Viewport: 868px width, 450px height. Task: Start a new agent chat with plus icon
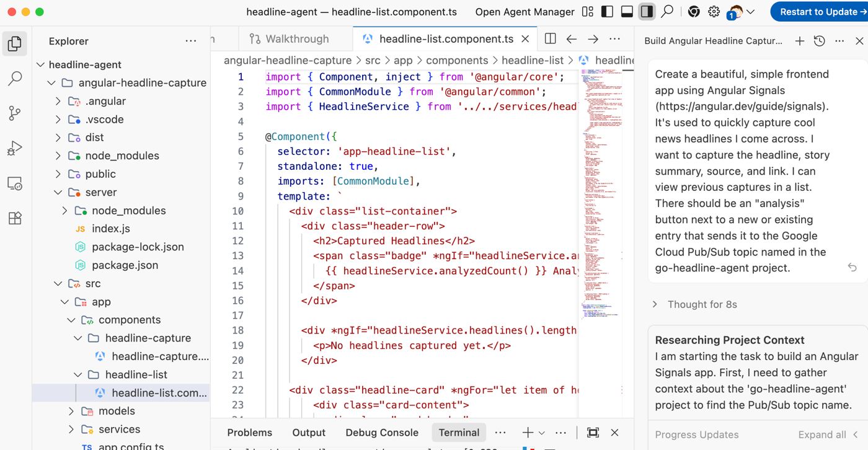click(800, 42)
